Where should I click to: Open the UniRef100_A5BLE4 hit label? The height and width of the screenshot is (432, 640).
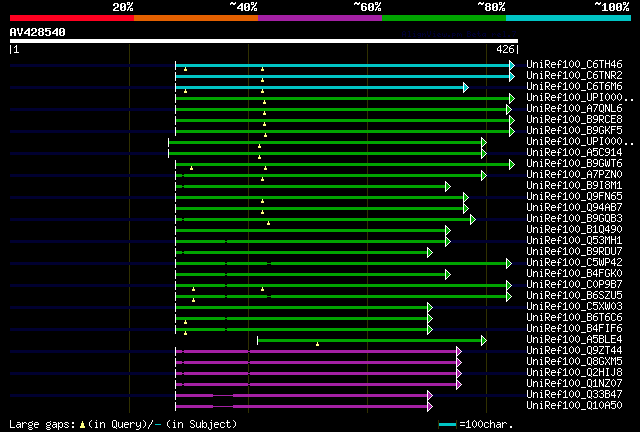click(574, 340)
